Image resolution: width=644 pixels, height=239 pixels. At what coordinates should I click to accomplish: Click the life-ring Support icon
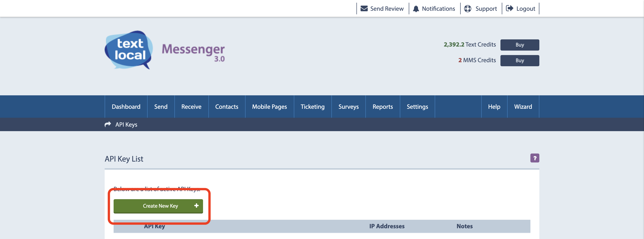(x=468, y=8)
